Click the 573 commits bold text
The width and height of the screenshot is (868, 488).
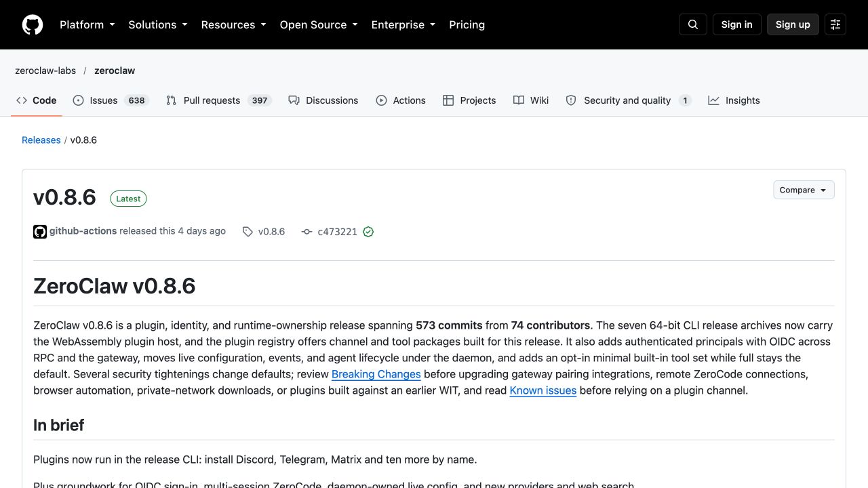pos(449,325)
